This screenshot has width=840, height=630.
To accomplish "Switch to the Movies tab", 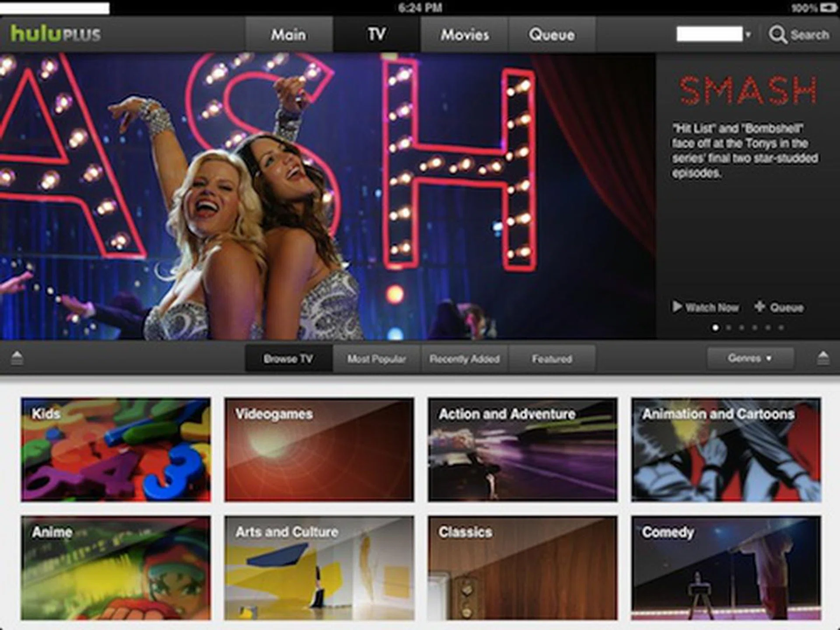I will 464,35.
